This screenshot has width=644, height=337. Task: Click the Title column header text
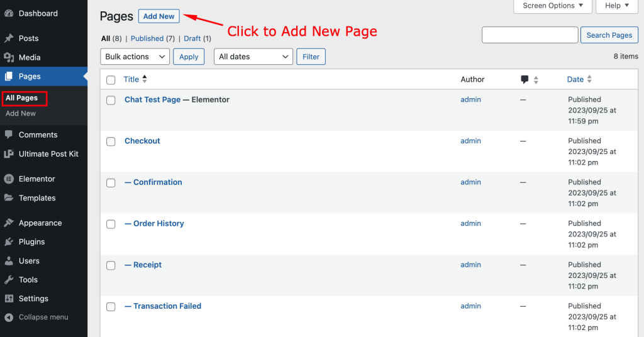[131, 79]
